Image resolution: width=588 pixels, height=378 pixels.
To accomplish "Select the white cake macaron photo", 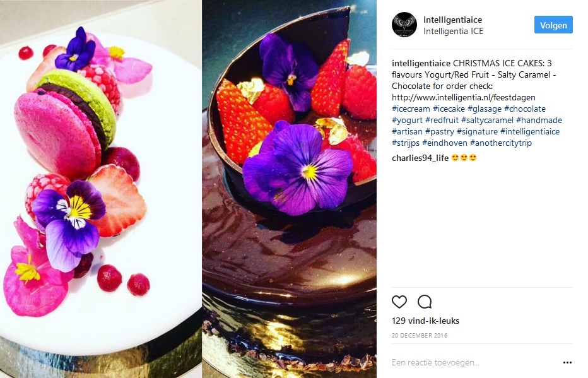I will (x=101, y=189).
